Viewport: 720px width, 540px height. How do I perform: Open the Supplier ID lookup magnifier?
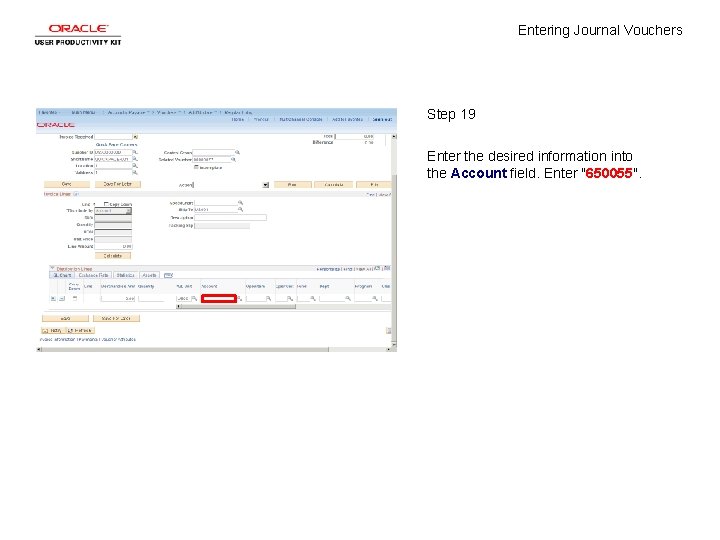coord(135,152)
